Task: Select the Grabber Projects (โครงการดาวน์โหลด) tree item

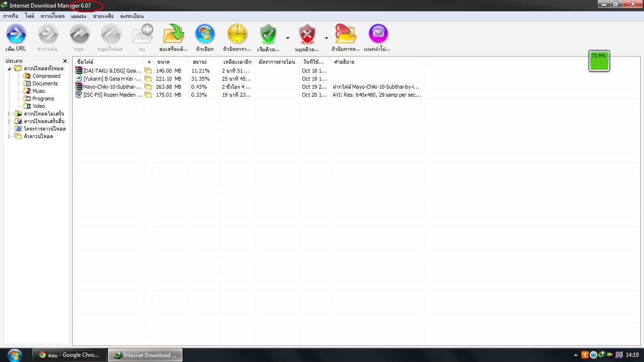Action: [x=45, y=129]
